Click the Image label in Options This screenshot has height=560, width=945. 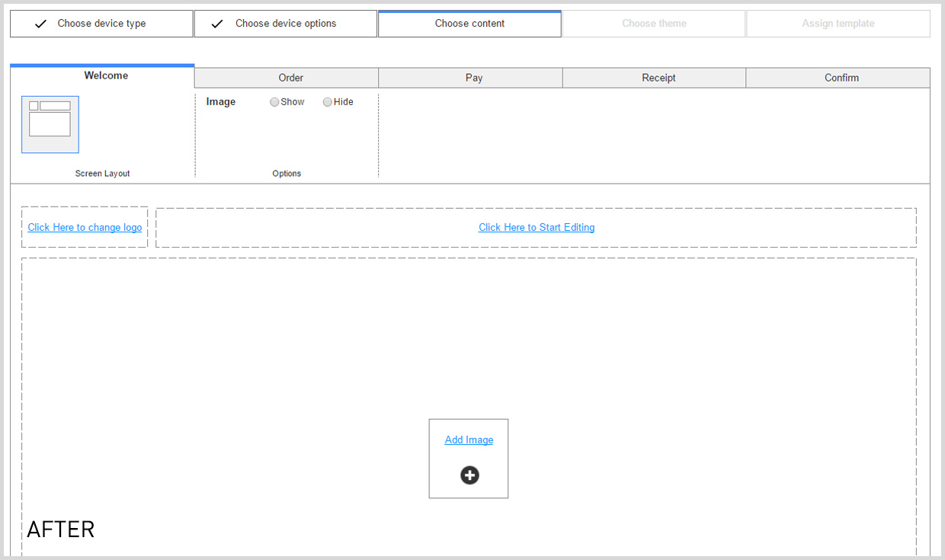(x=221, y=102)
